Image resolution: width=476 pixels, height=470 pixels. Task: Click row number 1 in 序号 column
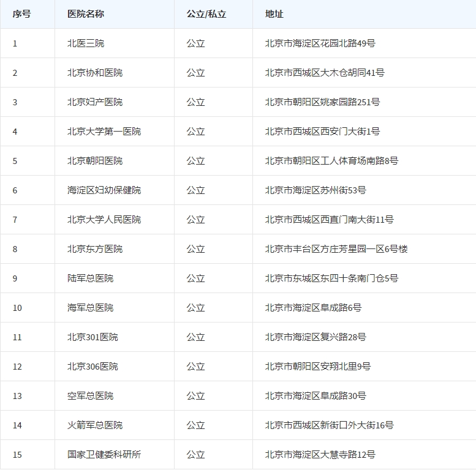(x=15, y=43)
